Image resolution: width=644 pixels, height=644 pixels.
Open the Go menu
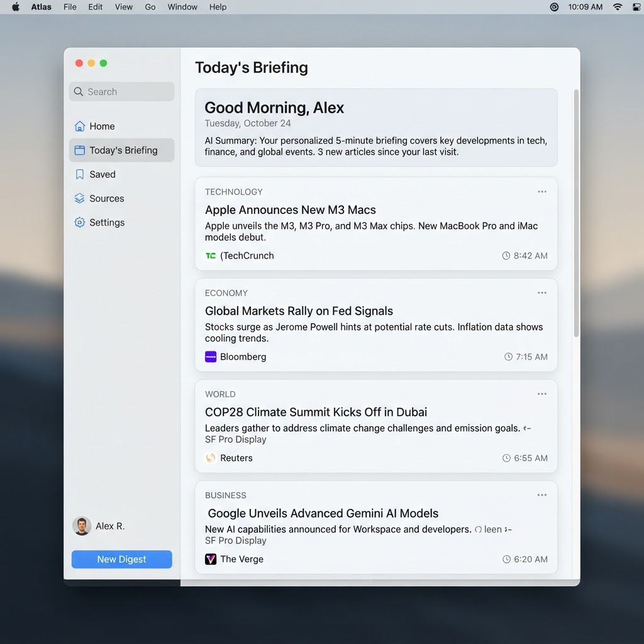pyautogui.click(x=150, y=6)
